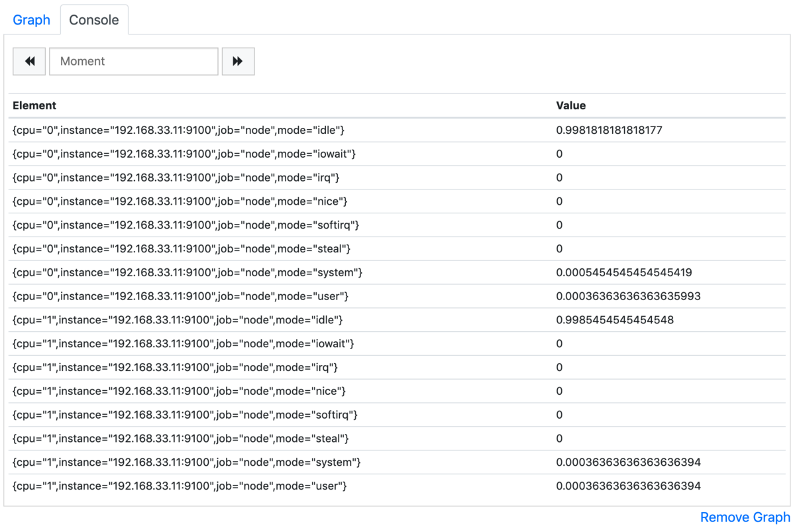
Task: Select the Console tab
Action: (x=94, y=20)
